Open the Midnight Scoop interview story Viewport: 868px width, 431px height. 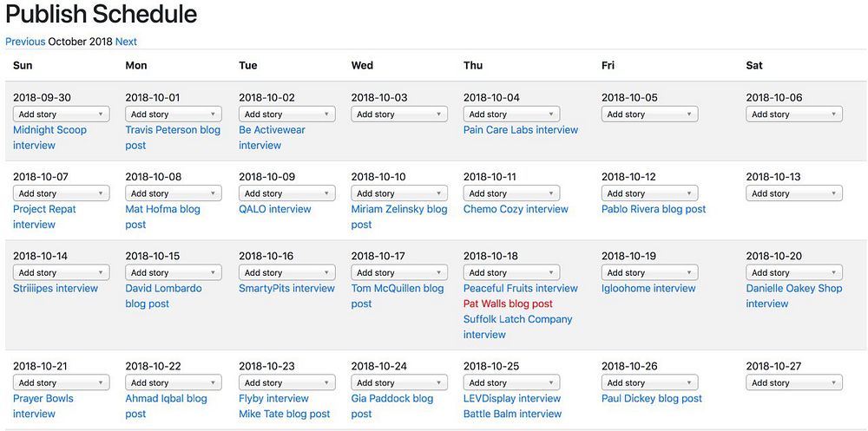[49, 138]
